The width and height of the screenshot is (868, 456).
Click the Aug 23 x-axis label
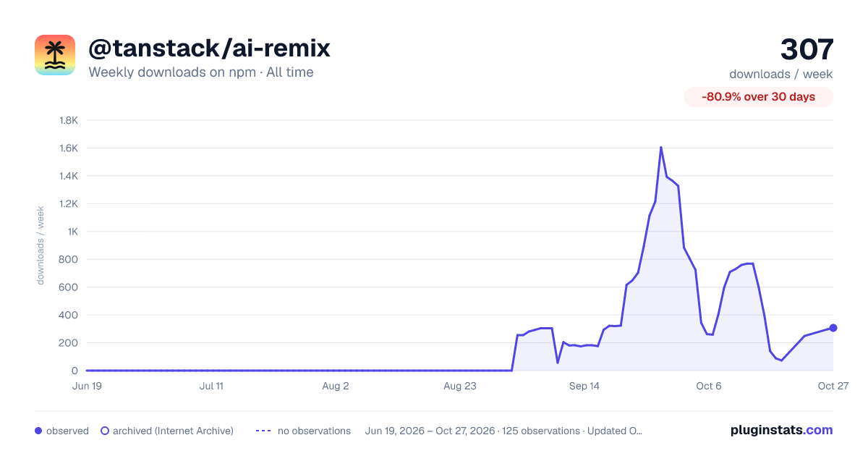(x=460, y=386)
